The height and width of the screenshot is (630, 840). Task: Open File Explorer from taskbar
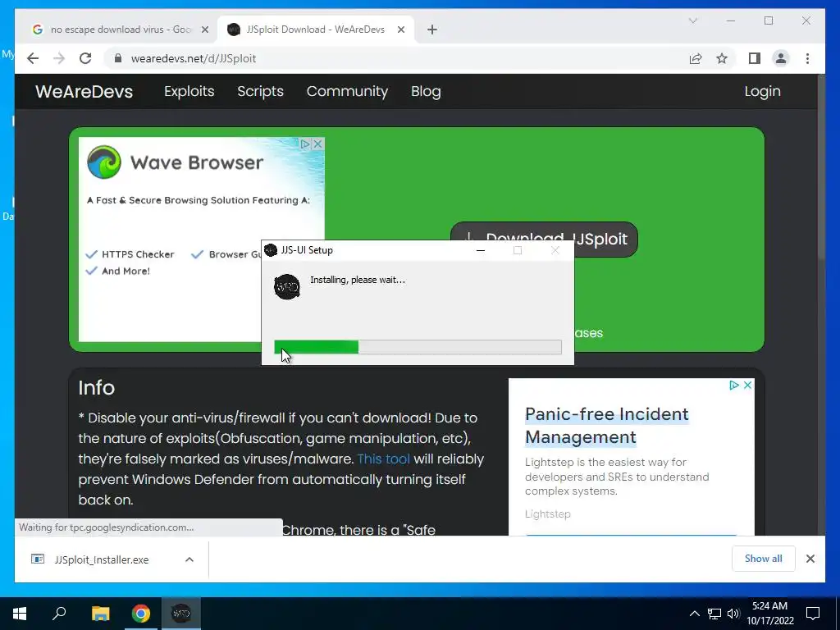(100, 614)
